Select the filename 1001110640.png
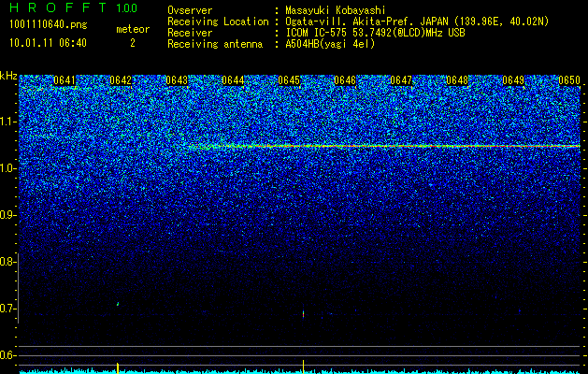Screen dimensions: 588x374 pos(49,25)
